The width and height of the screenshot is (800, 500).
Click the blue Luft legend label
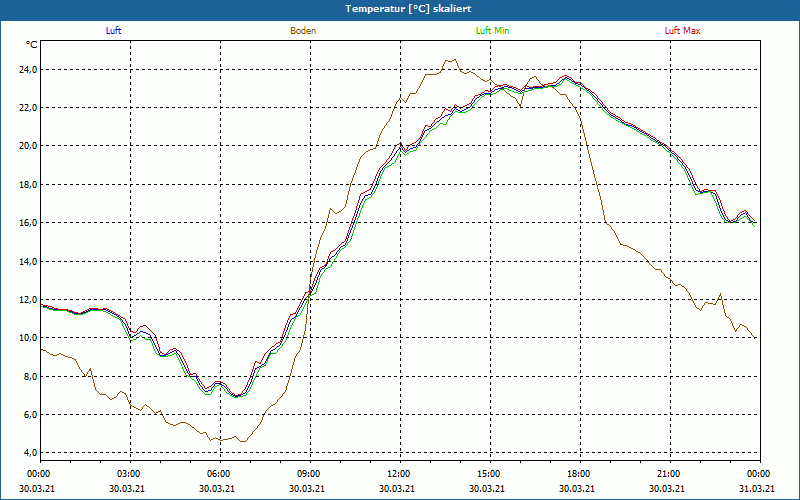pyautogui.click(x=113, y=31)
